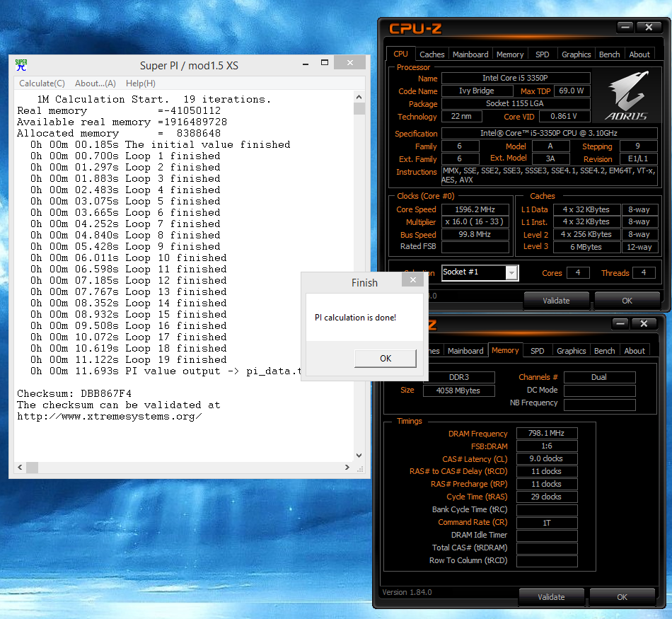
Task: Select the CPU tab in top CPU-Z
Action: (x=400, y=54)
